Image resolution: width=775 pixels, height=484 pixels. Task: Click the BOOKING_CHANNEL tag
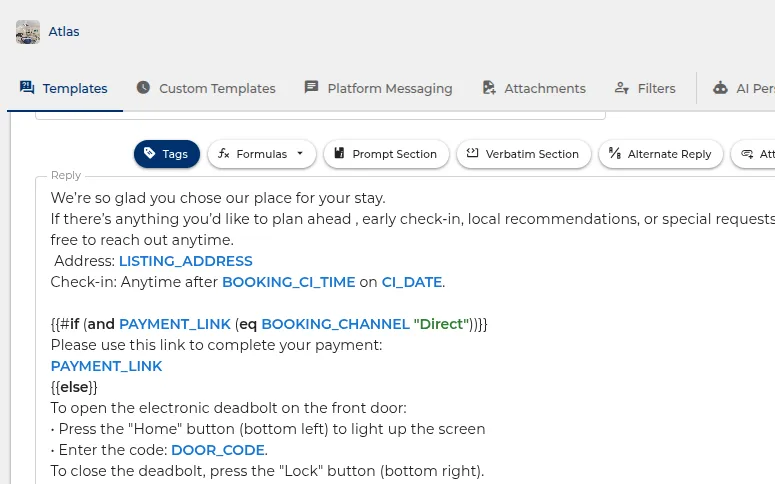point(336,324)
